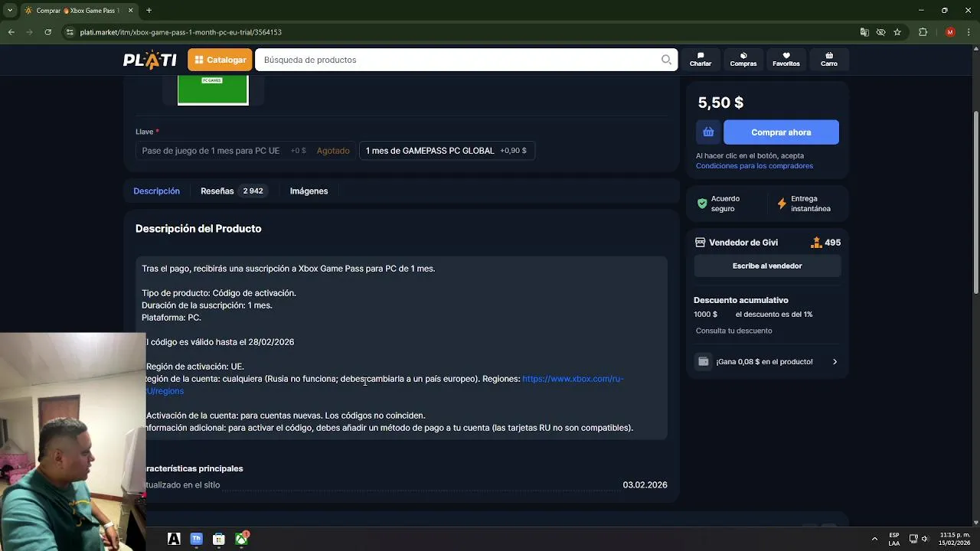Click the crossed-out eye tracking icon

(881, 32)
